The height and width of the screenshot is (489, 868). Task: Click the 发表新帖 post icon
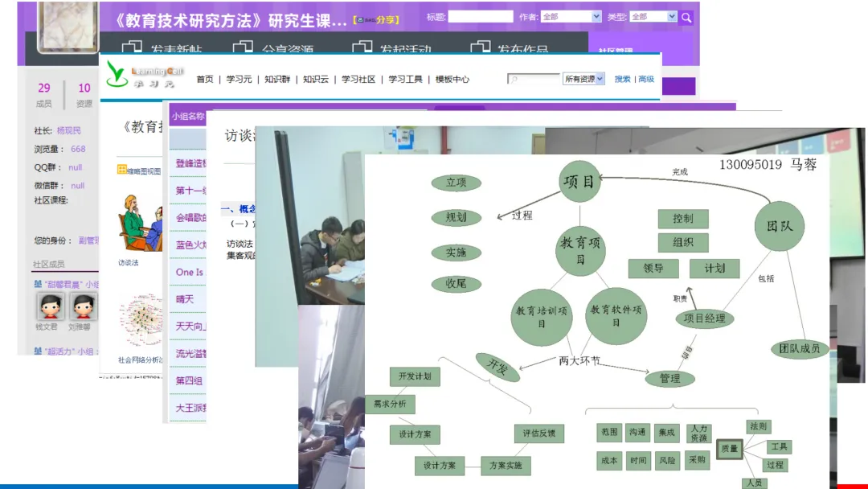pyautogui.click(x=132, y=47)
